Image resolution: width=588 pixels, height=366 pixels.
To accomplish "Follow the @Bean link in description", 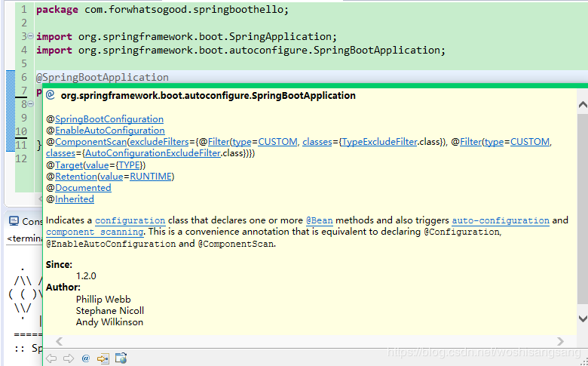I will [319, 220].
